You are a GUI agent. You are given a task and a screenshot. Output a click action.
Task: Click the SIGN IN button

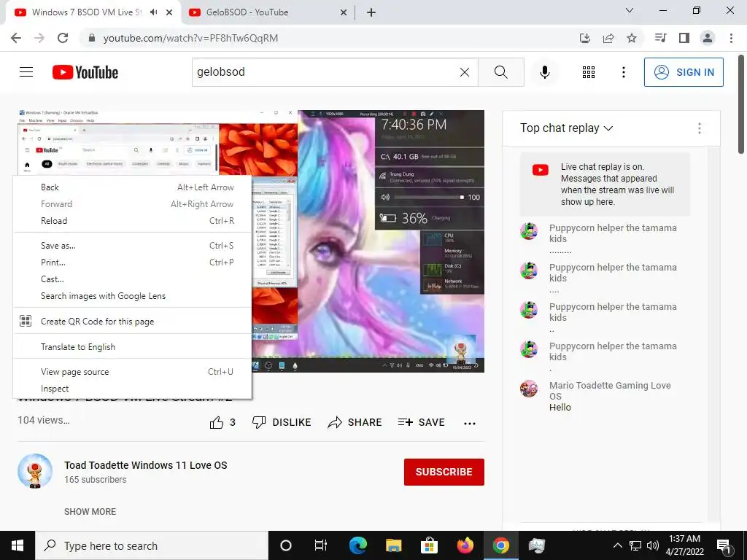pyautogui.click(x=684, y=72)
